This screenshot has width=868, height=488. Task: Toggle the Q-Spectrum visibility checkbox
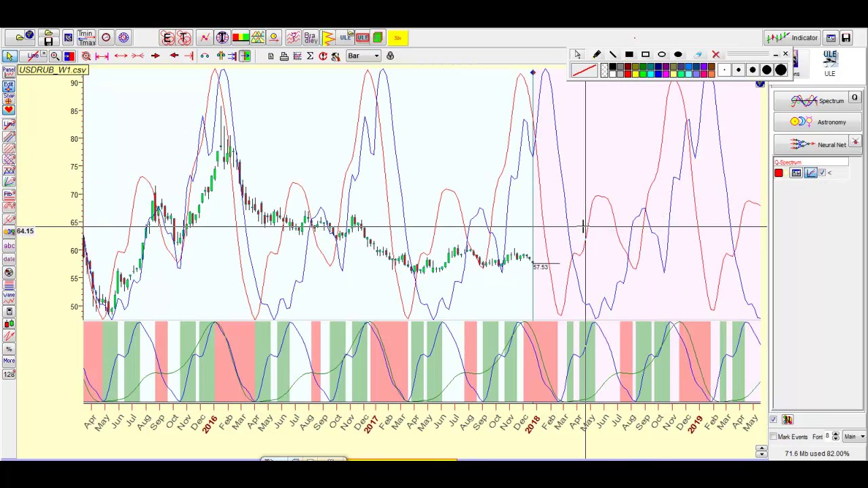822,173
